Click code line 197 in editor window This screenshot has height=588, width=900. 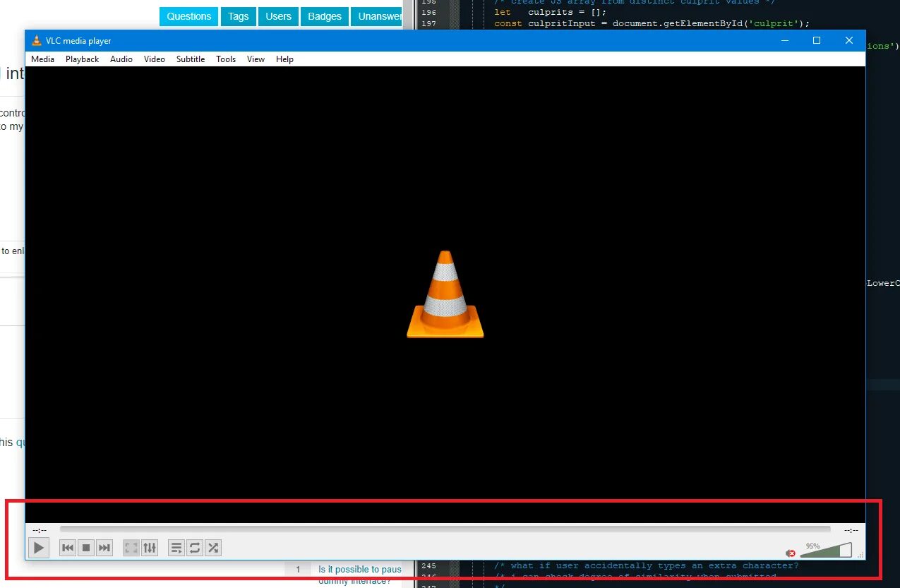click(x=652, y=23)
